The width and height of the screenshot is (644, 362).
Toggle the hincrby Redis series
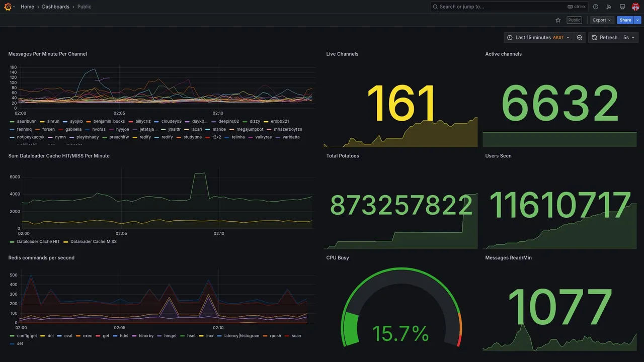pyautogui.click(x=146, y=336)
